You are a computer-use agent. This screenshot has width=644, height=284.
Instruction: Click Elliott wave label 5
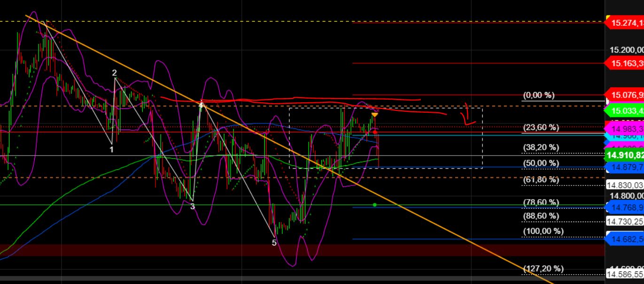coord(274,242)
